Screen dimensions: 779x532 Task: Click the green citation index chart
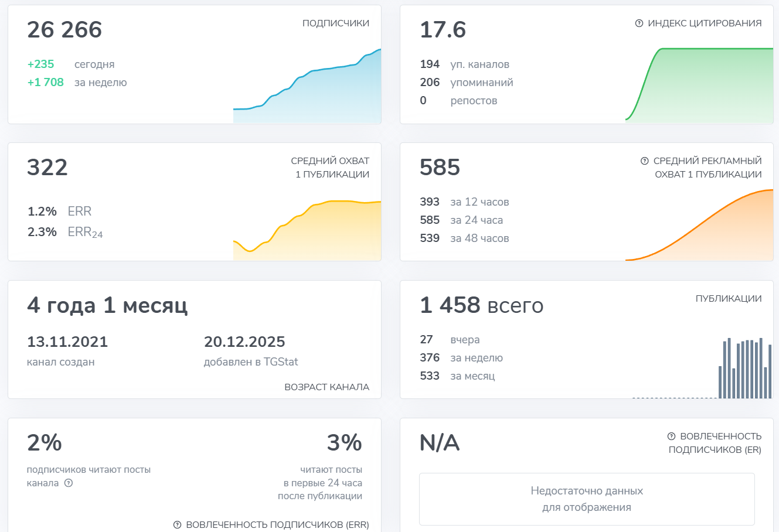(x=699, y=85)
